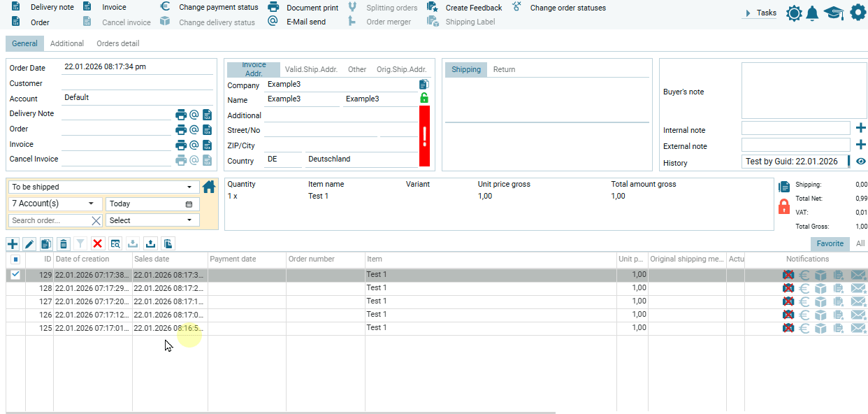Open the 'To be shipped' status dropdown

pyautogui.click(x=103, y=187)
